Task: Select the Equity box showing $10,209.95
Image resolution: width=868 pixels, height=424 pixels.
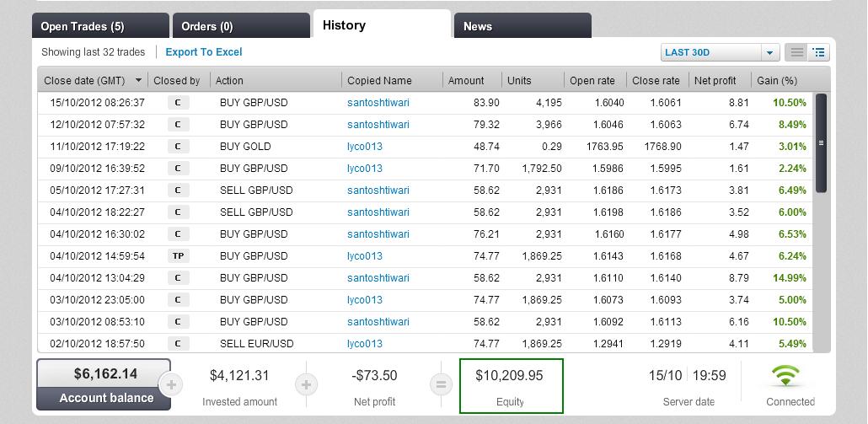Action: pos(511,386)
